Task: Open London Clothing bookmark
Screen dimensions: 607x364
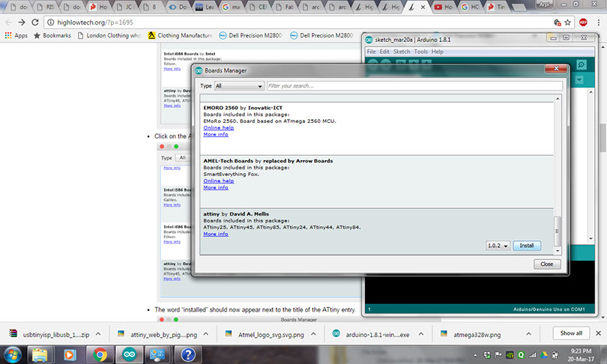Action: (x=109, y=35)
